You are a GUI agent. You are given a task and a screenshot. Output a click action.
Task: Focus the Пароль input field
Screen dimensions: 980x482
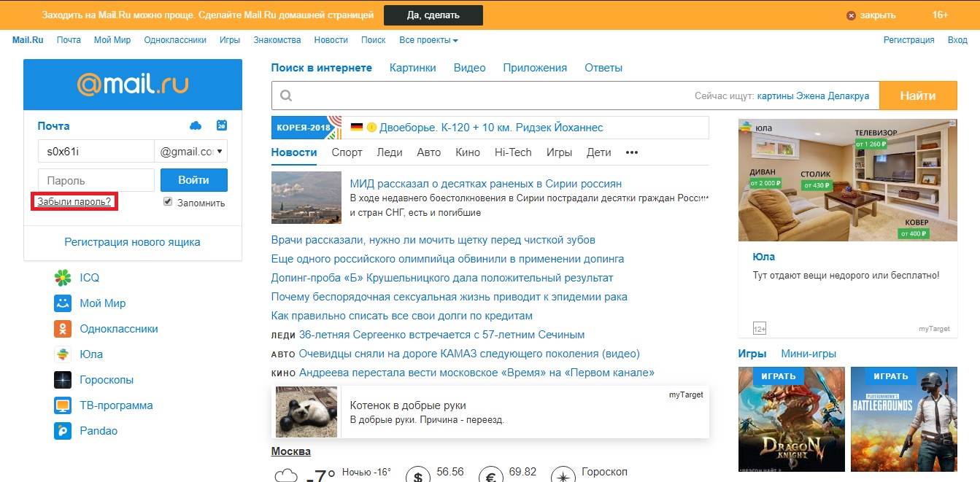coord(96,180)
